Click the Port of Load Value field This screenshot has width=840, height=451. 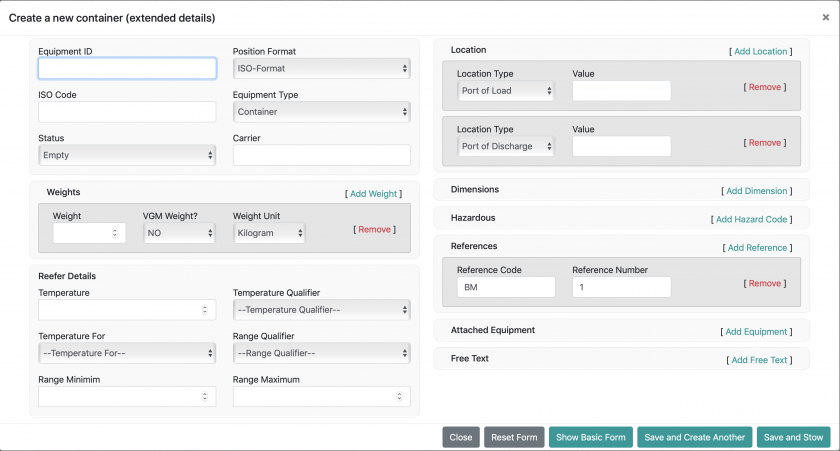click(621, 91)
